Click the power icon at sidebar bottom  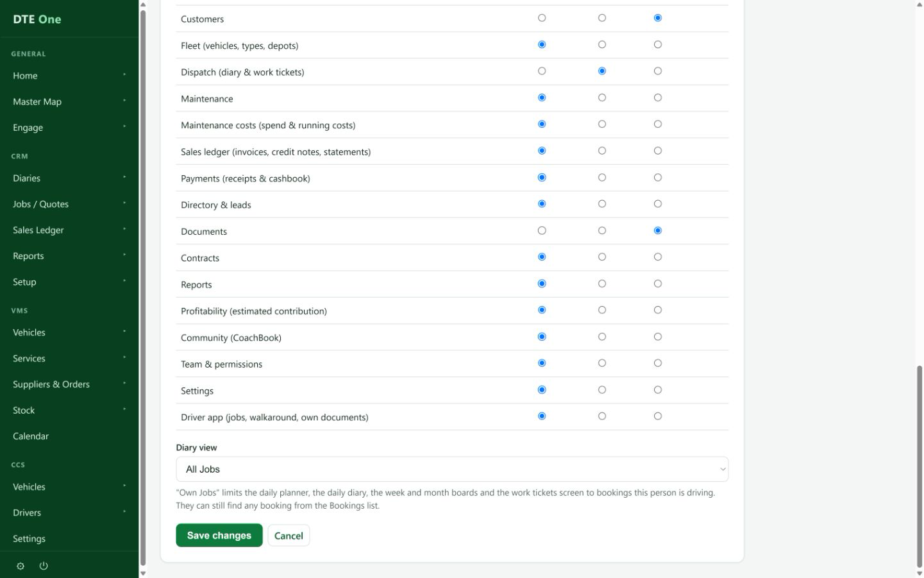coord(44,566)
